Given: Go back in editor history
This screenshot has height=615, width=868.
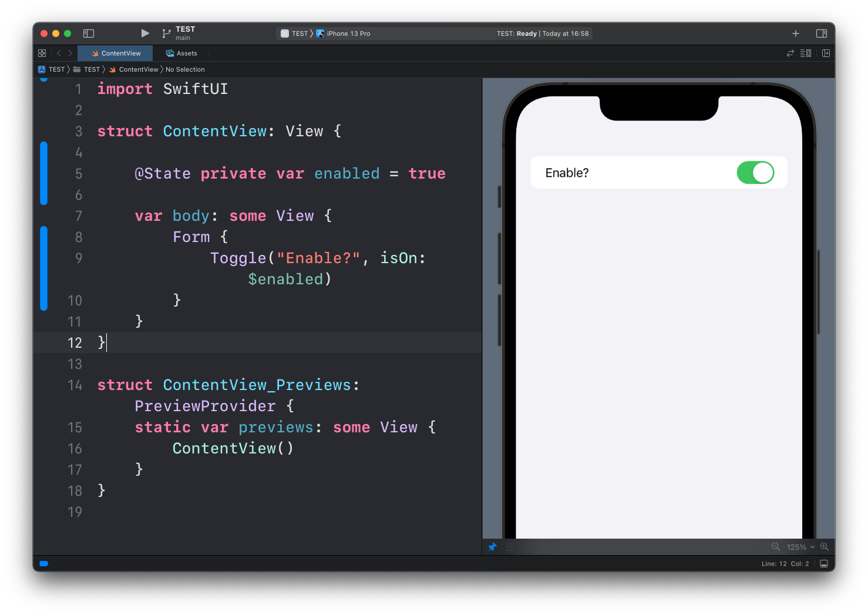Looking at the screenshot, I should coord(59,53).
